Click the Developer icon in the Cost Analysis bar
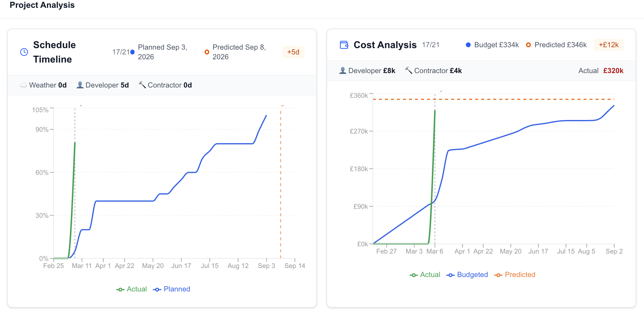Viewport: 644px width, 314px height. click(342, 70)
